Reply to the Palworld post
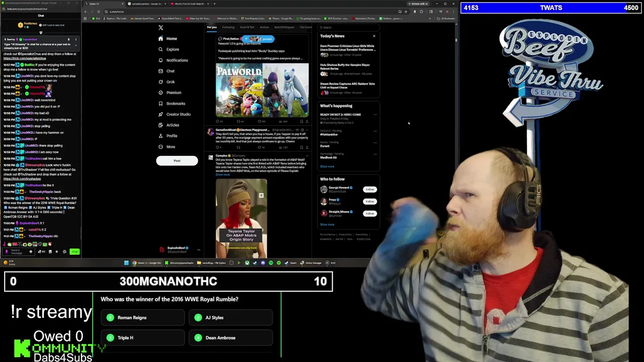This screenshot has width=644, height=362. click(218, 121)
